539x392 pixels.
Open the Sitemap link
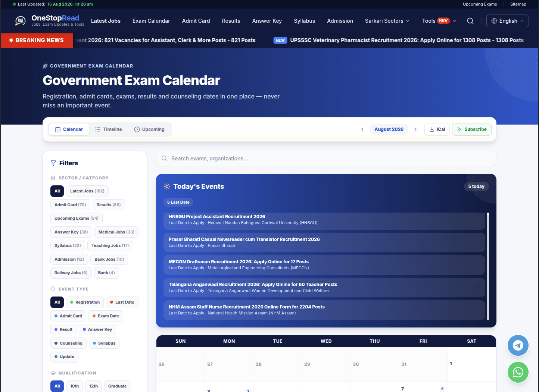(x=518, y=4)
